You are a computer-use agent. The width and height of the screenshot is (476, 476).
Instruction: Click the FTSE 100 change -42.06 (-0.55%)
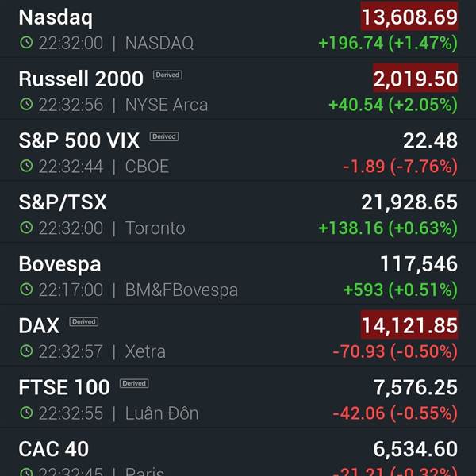coord(395,413)
